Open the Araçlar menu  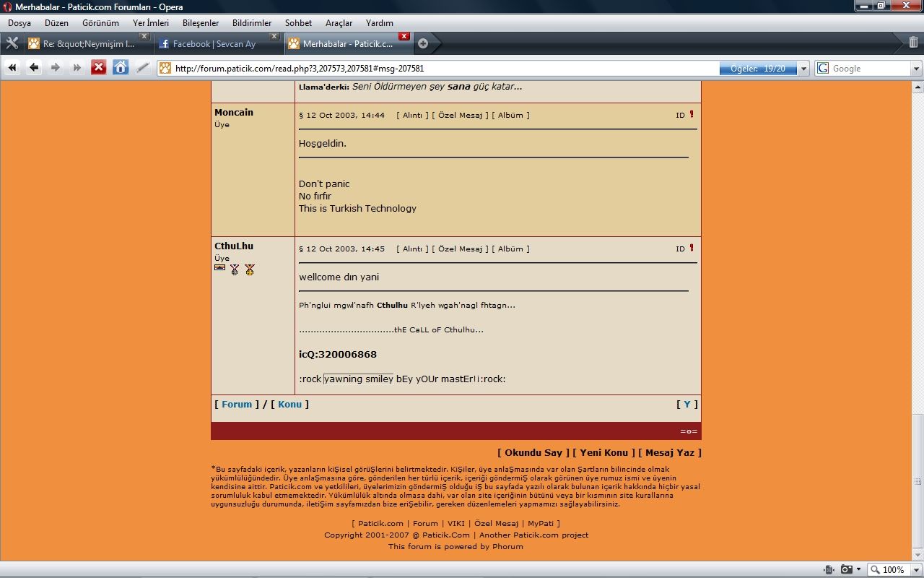coord(339,23)
